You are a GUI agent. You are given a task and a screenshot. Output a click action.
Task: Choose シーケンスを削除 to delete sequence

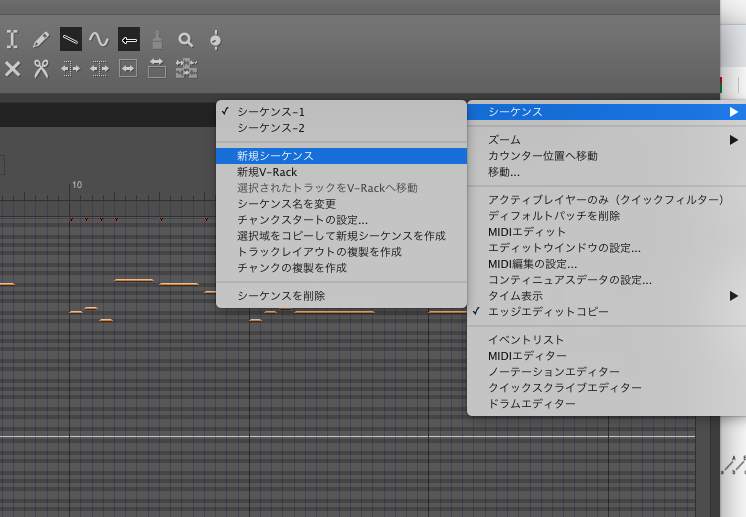[x=341, y=296]
